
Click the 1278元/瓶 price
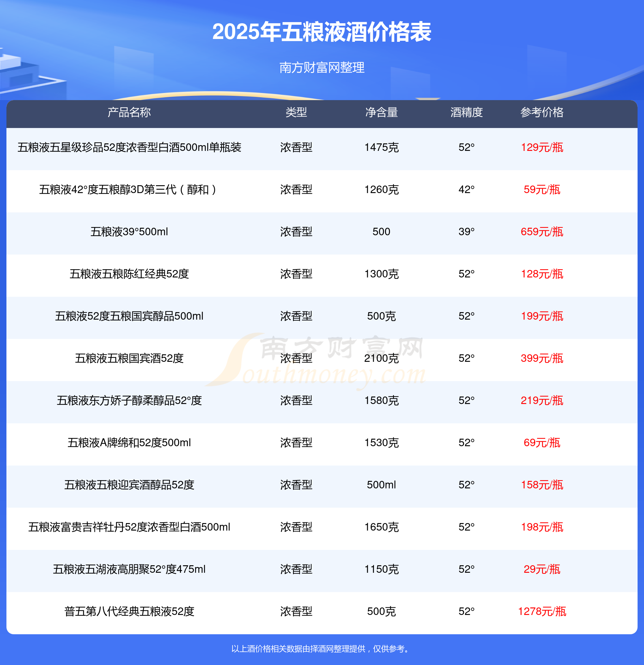(x=542, y=611)
